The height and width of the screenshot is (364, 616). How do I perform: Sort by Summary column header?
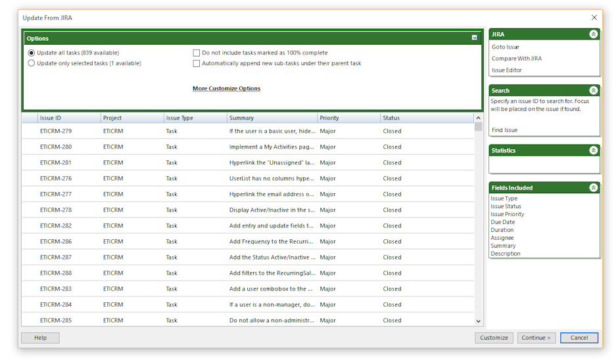272,118
